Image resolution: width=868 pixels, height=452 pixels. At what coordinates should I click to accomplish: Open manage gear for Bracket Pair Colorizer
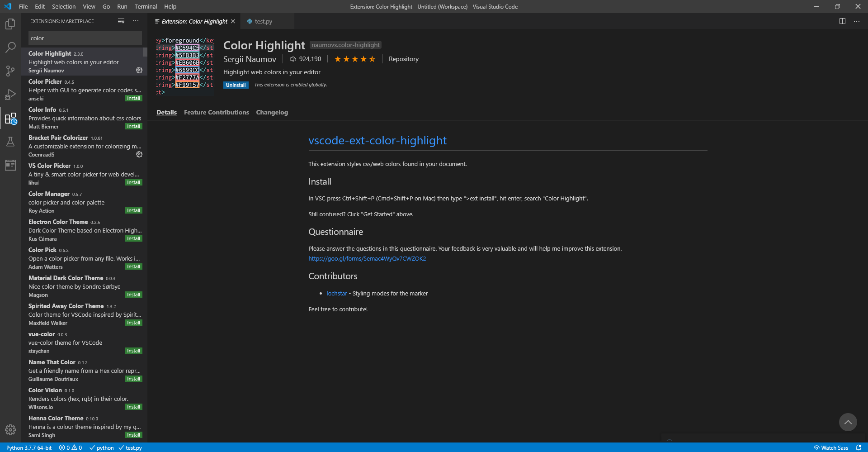[x=139, y=154]
